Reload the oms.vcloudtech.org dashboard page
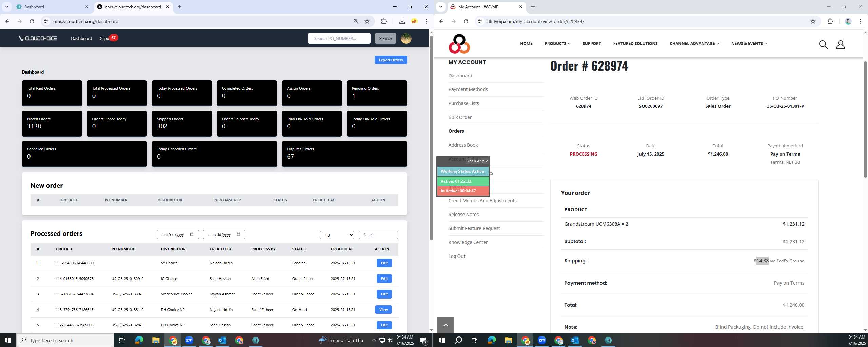 point(32,21)
